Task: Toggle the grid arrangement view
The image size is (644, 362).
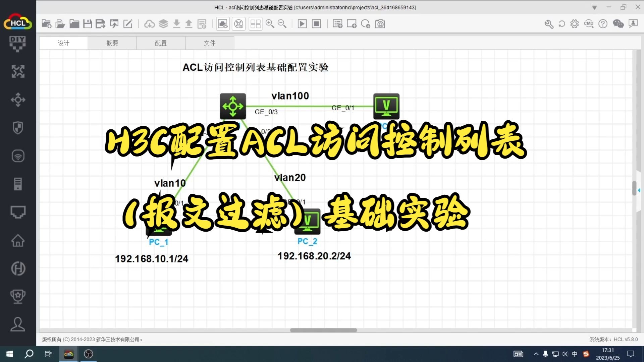Action: [x=256, y=23]
